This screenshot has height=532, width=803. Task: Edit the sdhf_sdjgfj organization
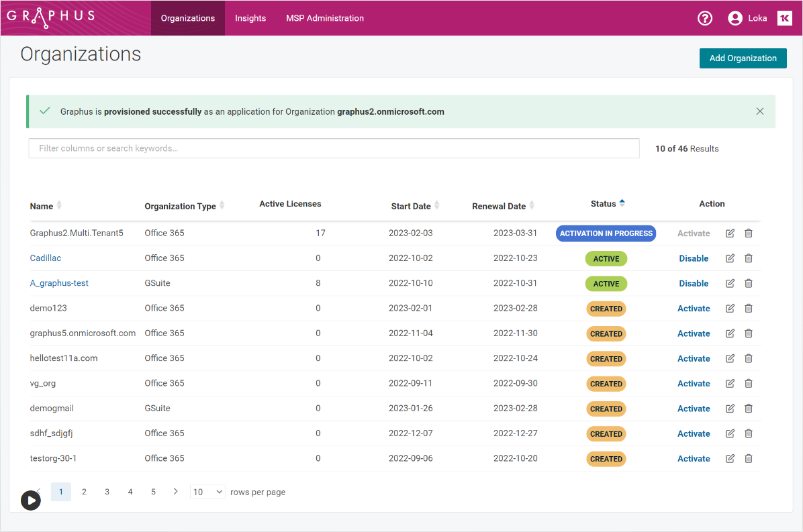730,434
